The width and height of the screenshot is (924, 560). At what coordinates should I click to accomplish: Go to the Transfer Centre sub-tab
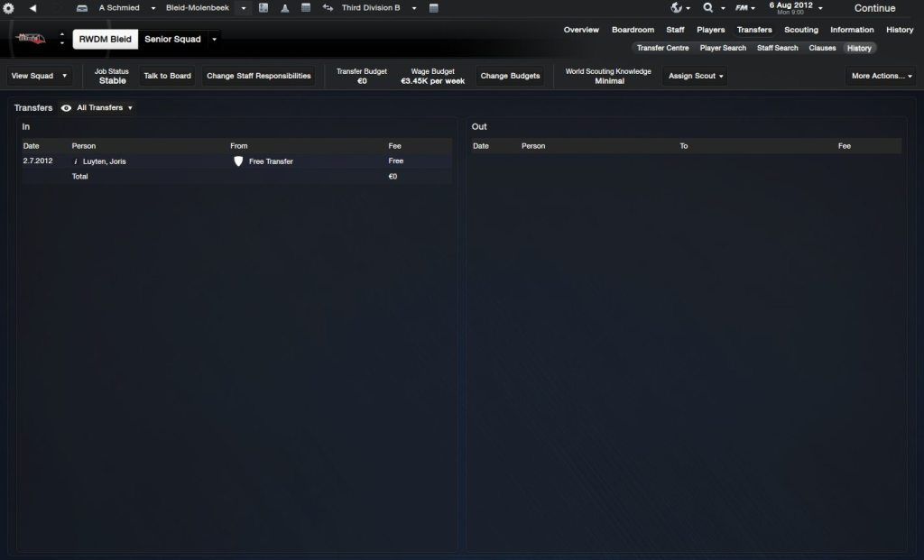[x=663, y=49]
